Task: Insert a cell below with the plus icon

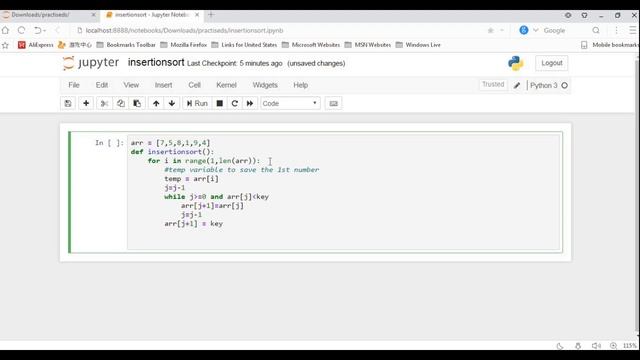Action: click(86, 104)
